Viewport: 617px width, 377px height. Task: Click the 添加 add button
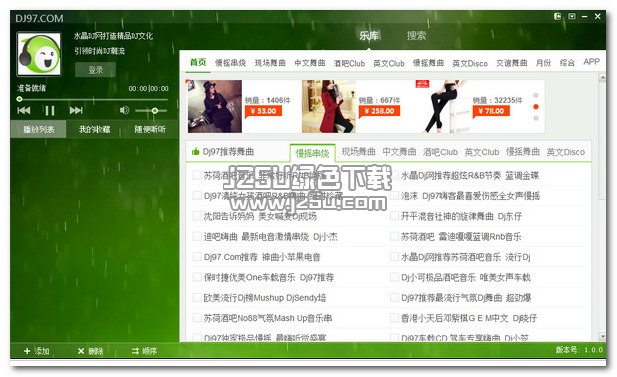[x=36, y=351]
